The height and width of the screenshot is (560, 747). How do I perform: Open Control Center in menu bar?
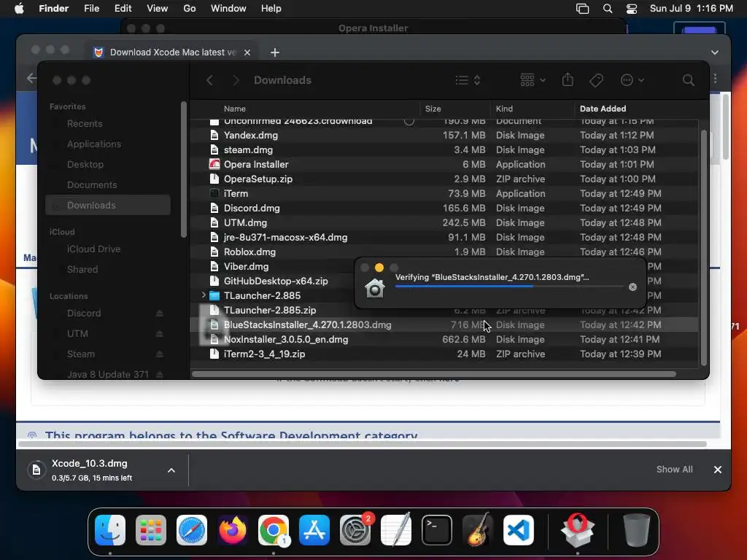(x=632, y=9)
